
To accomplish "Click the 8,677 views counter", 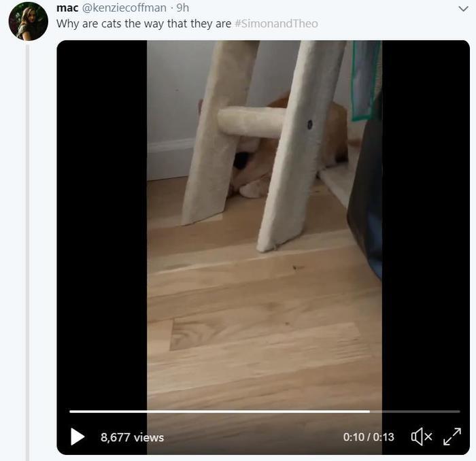I will (x=133, y=437).
